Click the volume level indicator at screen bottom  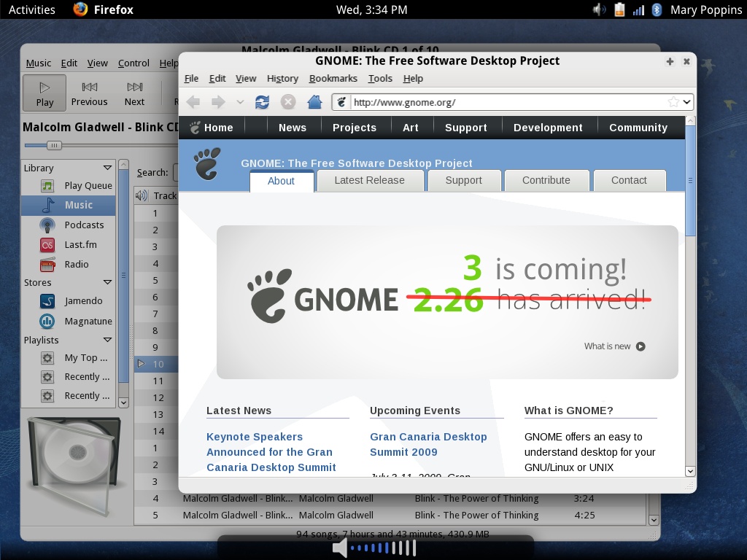[376, 548]
